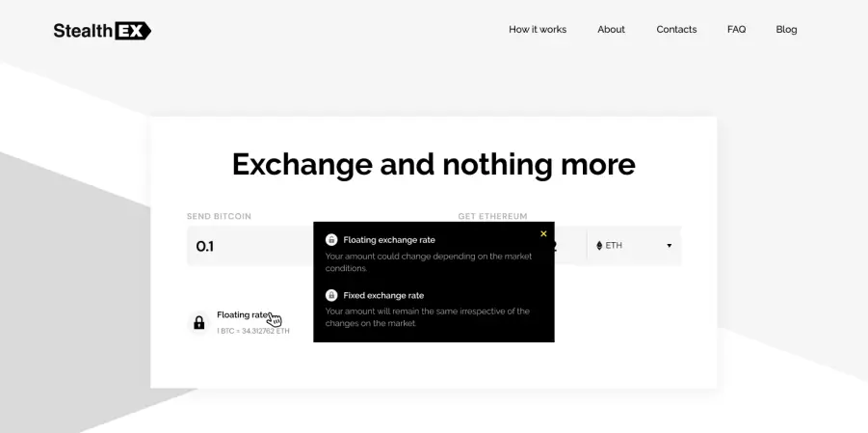
Task: Click the StealthEX logo
Action: click(x=102, y=31)
